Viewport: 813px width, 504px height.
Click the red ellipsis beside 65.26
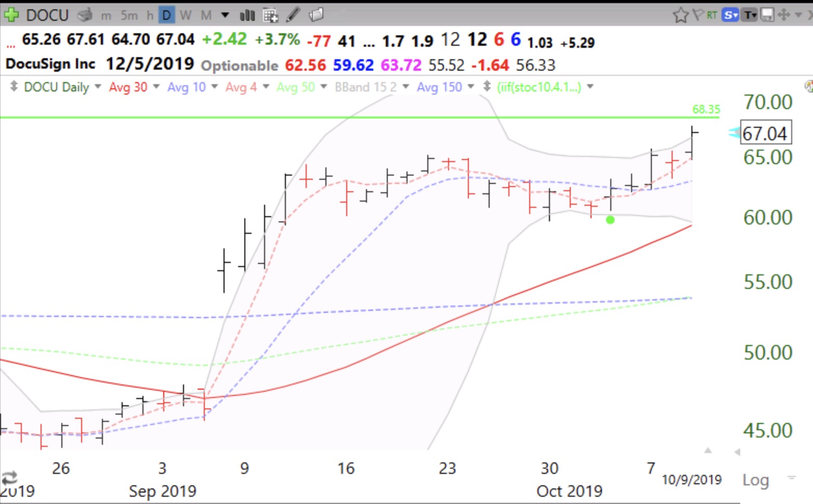10,46
